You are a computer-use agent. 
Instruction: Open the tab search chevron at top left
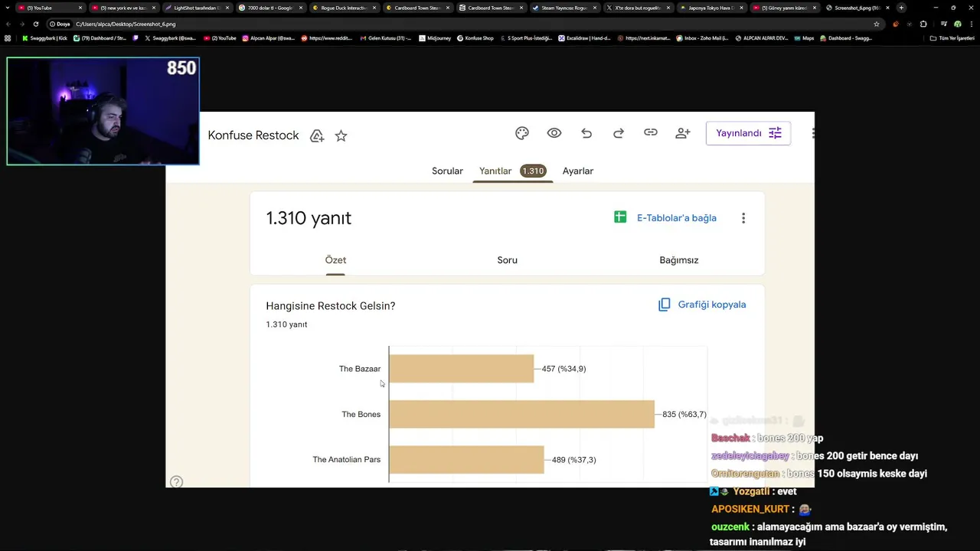[8, 8]
